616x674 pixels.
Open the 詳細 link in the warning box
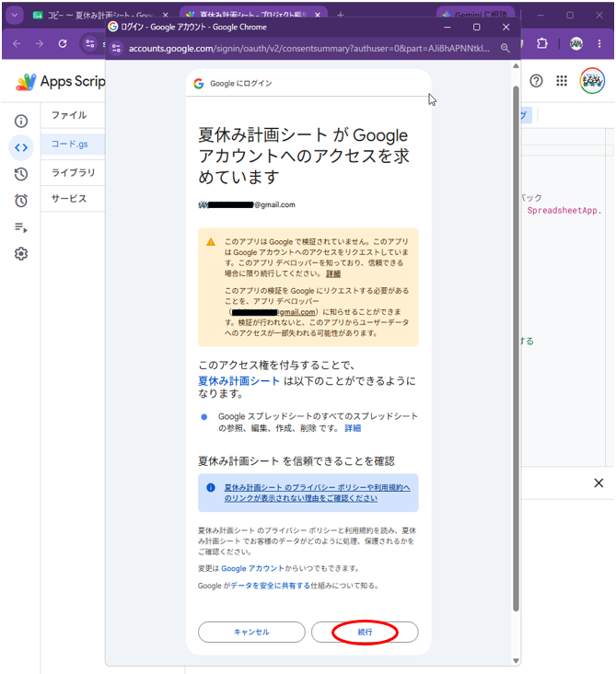[x=333, y=273]
